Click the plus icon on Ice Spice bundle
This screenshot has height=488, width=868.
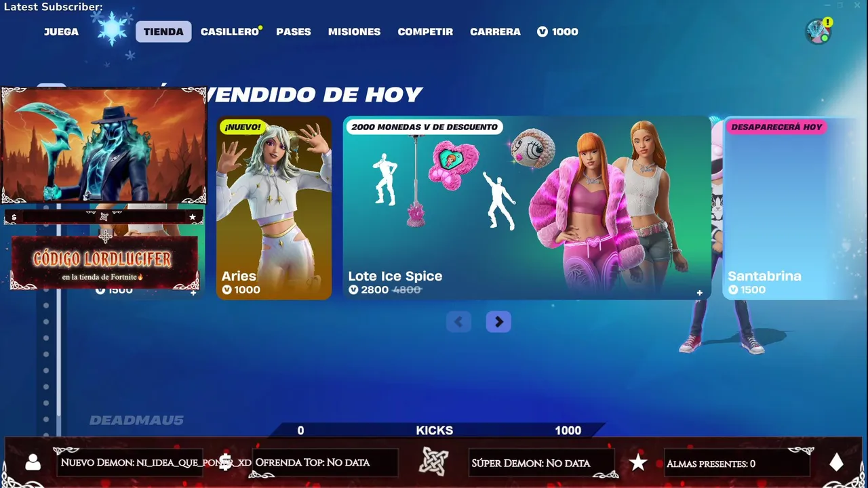(699, 293)
